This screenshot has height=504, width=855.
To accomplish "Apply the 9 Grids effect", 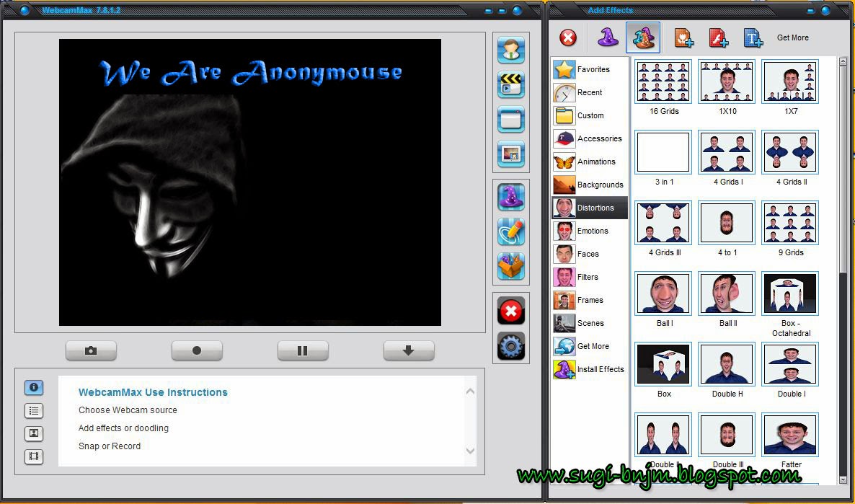I will tap(790, 223).
